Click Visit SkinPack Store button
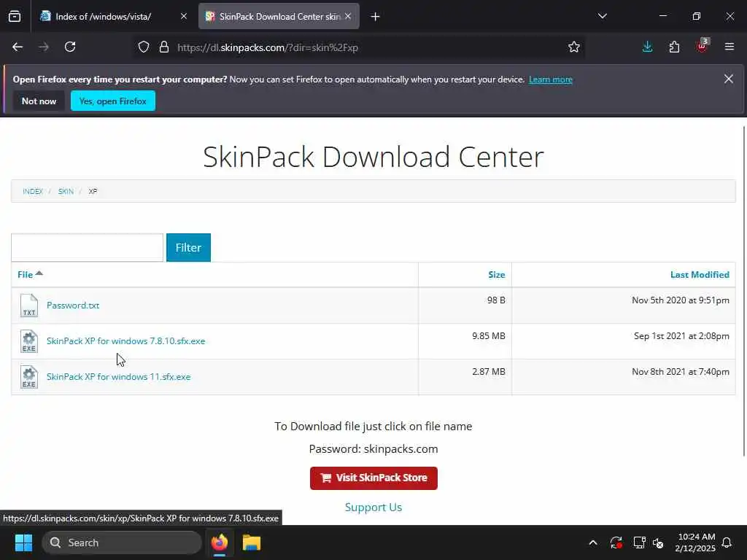 pos(373,478)
